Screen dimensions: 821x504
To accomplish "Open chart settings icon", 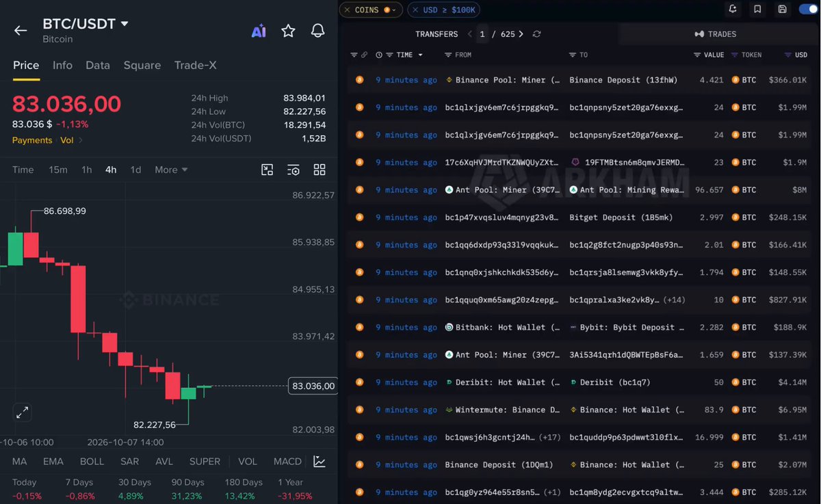I will pyautogui.click(x=294, y=170).
